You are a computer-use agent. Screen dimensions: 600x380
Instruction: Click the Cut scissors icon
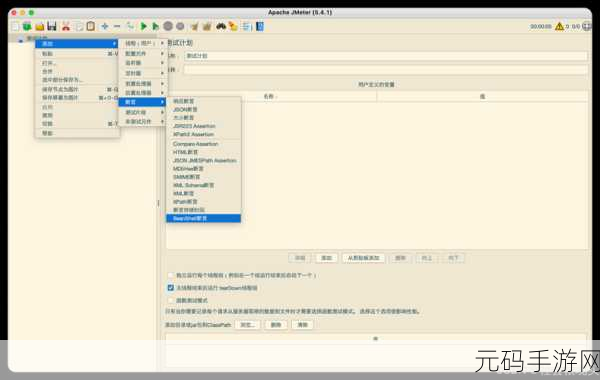[66, 26]
